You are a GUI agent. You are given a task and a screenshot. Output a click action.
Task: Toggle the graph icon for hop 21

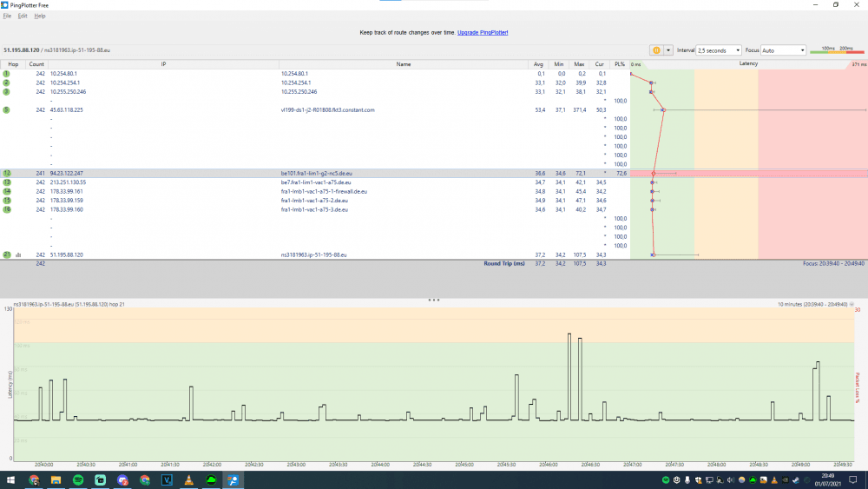[x=17, y=254]
